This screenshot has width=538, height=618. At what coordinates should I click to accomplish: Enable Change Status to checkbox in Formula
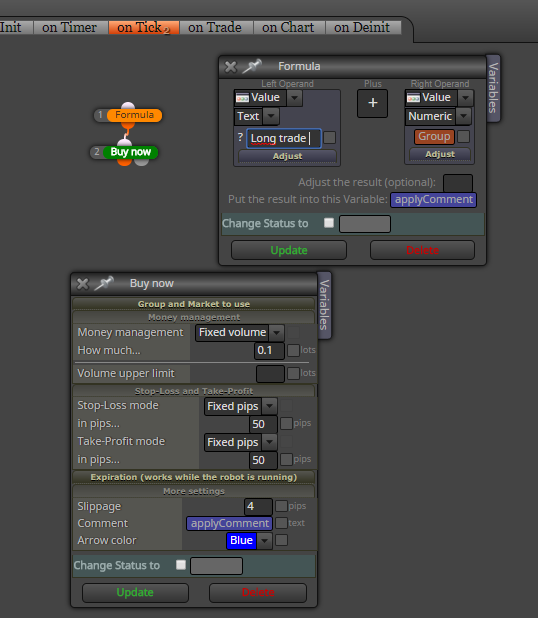coord(329,223)
